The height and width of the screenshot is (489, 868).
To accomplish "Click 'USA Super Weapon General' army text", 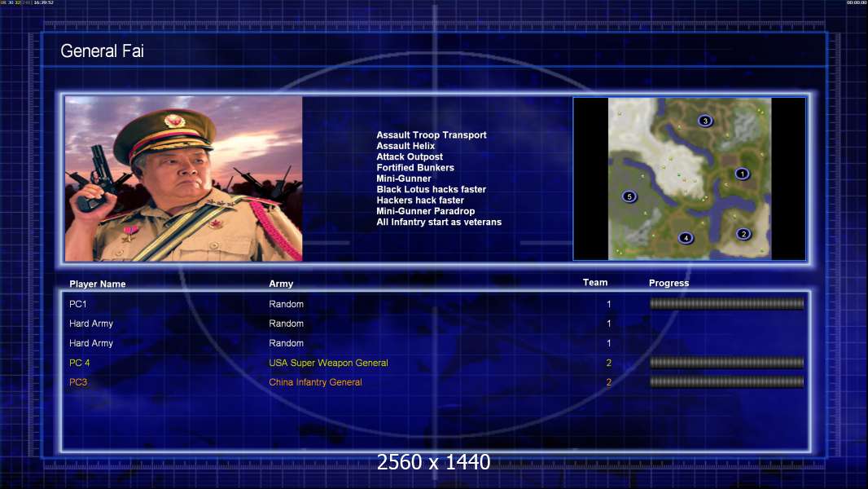I will click(x=328, y=363).
